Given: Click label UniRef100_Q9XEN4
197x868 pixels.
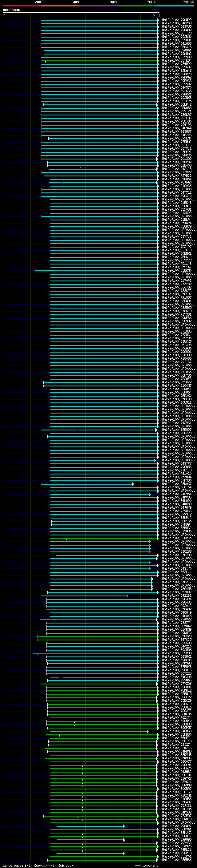Looking at the screenshot, I should coord(177,139).
